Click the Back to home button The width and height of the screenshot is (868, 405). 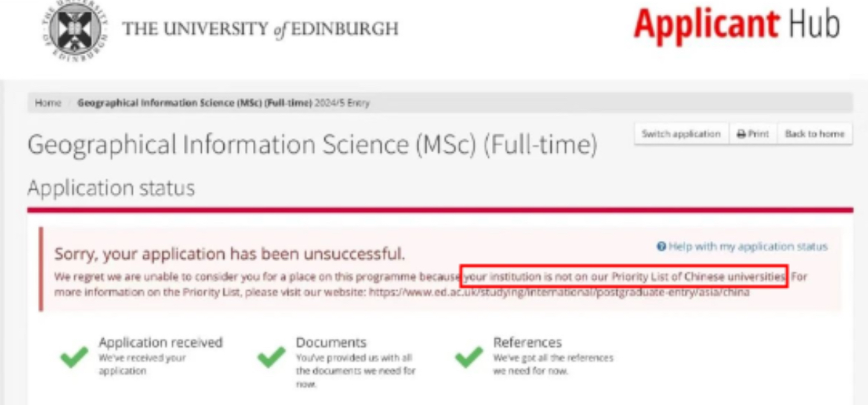pos(815,134)
